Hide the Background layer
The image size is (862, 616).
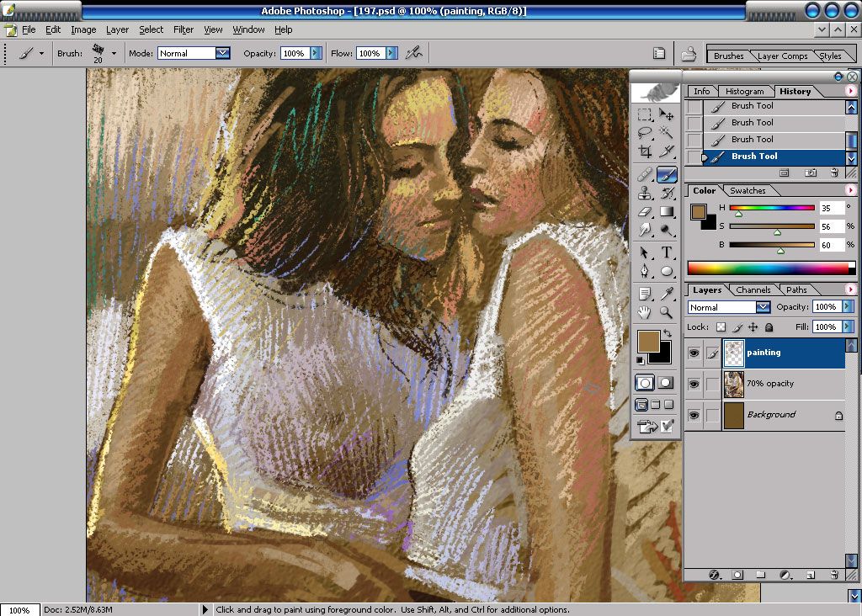pyautogui.click(x=694, y=415)
